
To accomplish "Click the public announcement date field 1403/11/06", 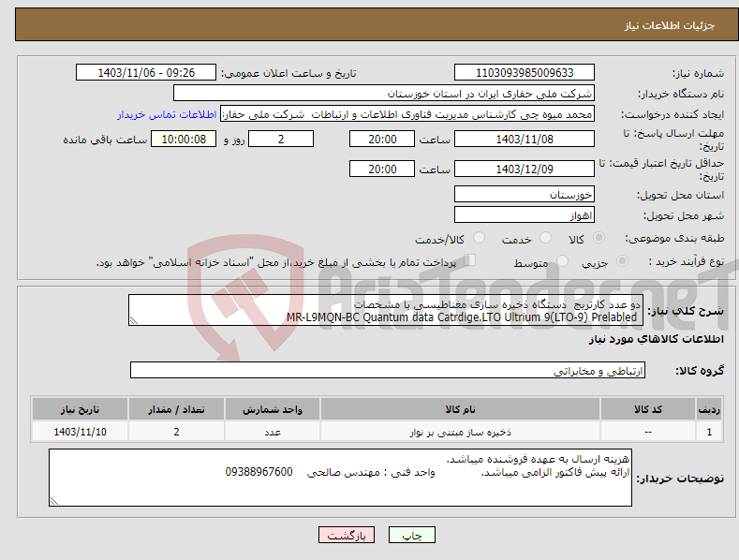I will pos(145,73).
